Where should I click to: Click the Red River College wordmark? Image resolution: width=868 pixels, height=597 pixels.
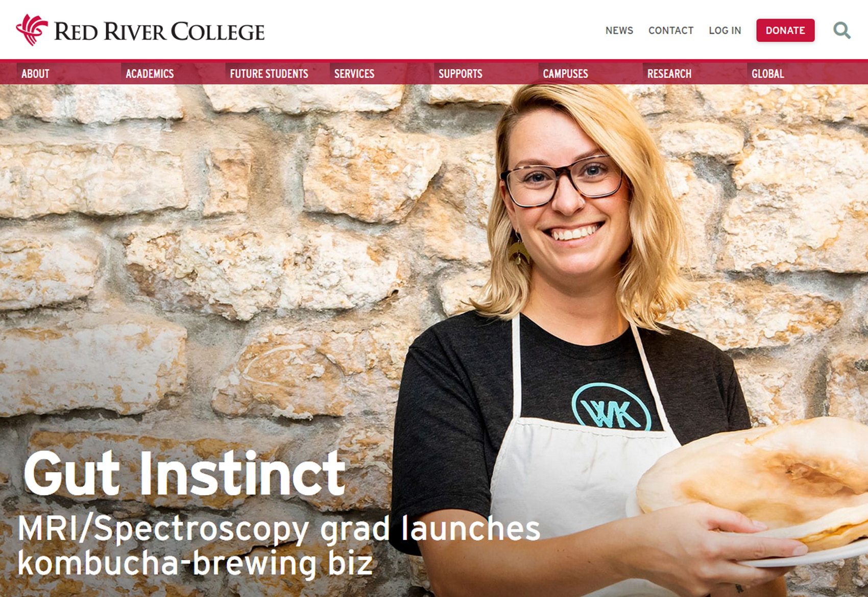(x=159, y=32)
